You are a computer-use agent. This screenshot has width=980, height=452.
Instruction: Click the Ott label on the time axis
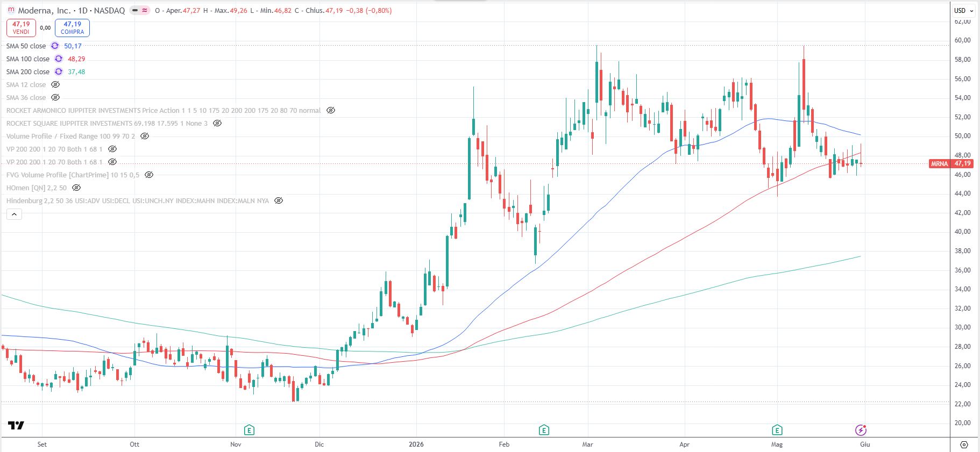pyautogui.click(x=134, y=444)
